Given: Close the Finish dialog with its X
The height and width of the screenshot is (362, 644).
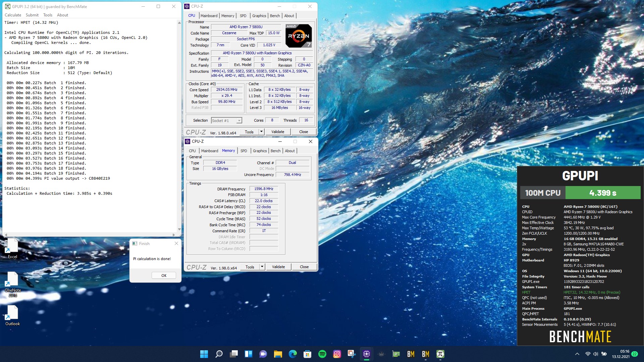Looking at the screenshot, I should pos(176,244).
